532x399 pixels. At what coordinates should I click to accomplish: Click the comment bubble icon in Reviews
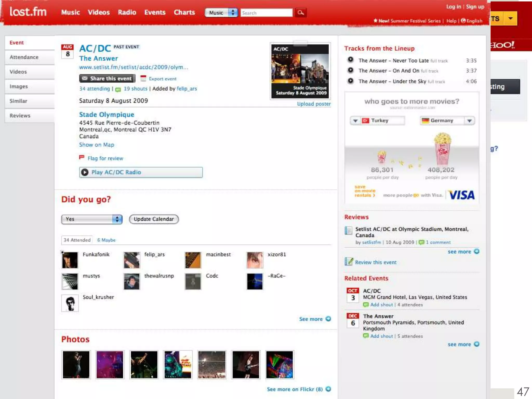tap(422, 242)
